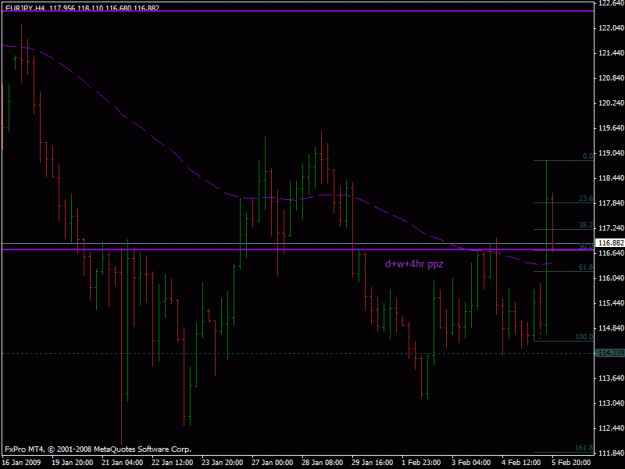625x469 pixels.
Task: Click the 'd+w+4hr ppz' text label
Action: (414, 264)
